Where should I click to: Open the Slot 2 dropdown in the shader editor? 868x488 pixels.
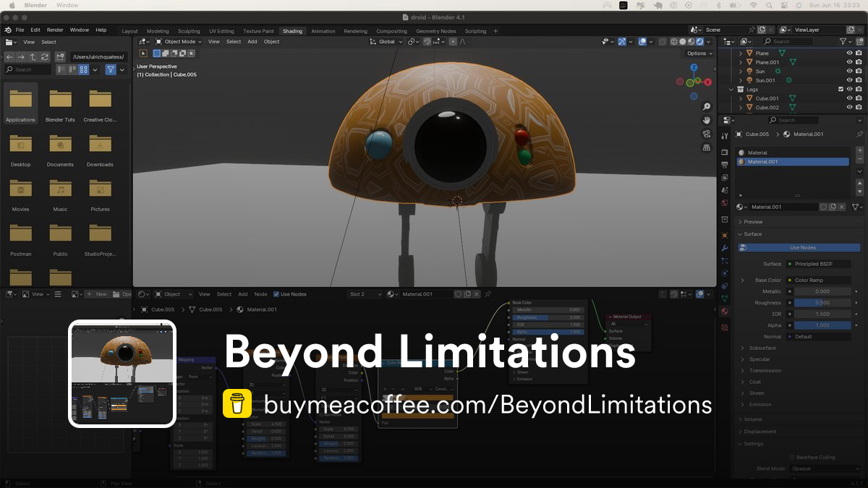(x=365, y=294)
